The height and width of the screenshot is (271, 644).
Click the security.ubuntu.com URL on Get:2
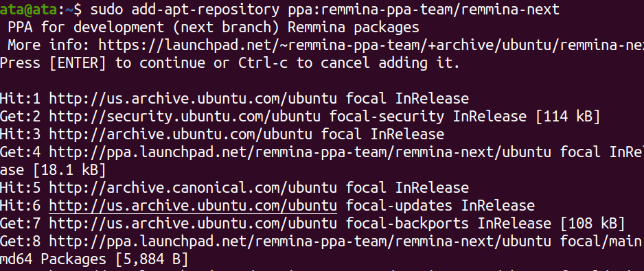185,117
